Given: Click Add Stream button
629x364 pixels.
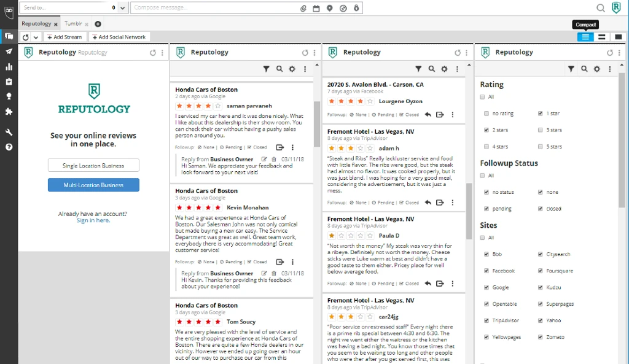Looking at the screenshot, I should [x=64, y=37].
